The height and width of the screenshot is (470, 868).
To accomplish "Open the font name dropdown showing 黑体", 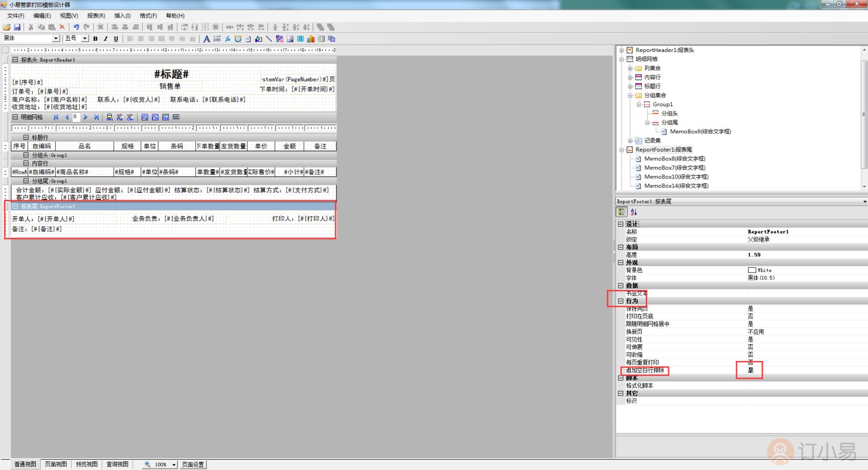I will pos(56,38).
